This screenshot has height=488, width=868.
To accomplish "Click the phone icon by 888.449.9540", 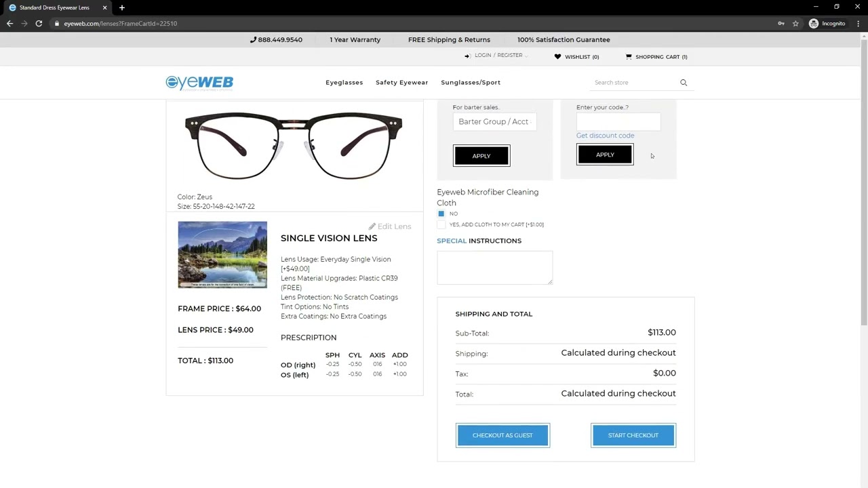I will [x=253, y=40].
